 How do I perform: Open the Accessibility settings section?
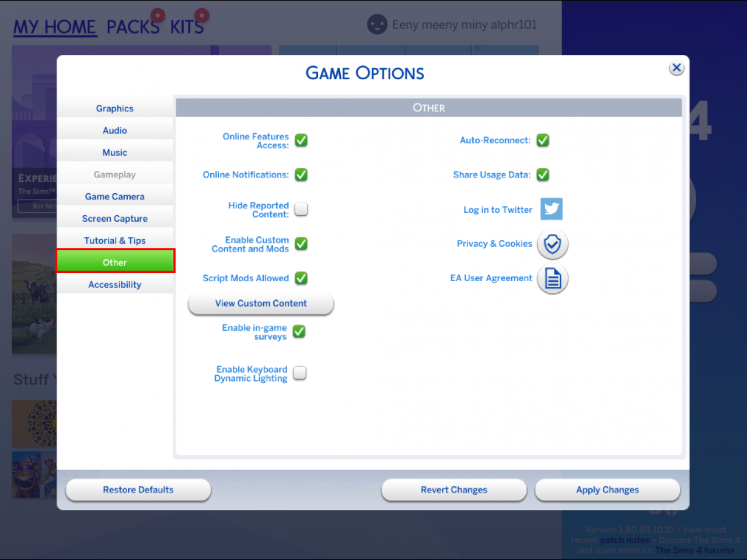coord(114,284)
